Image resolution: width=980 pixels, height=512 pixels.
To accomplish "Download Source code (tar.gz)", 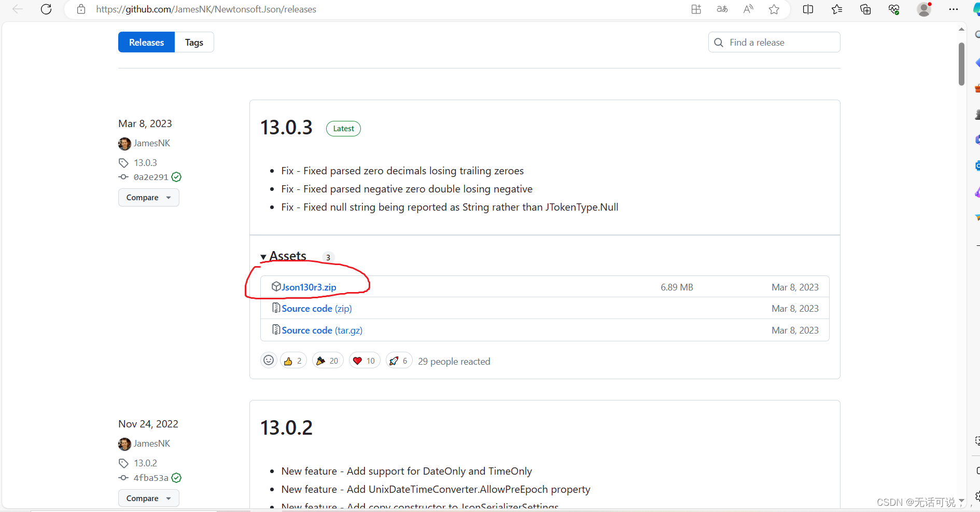I will [322, 330].
